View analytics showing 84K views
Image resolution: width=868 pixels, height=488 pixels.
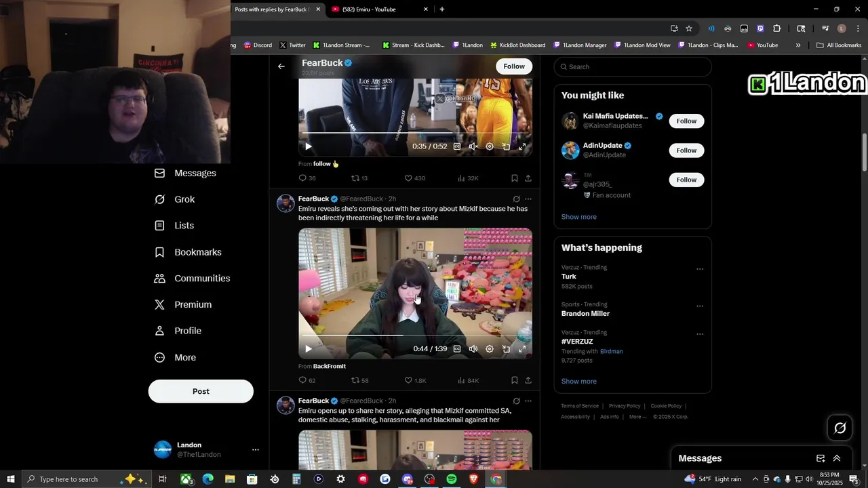coord(468,380)
